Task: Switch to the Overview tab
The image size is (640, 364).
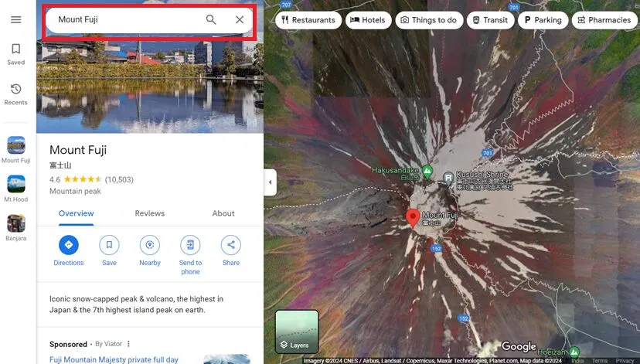Action: (x=77, y=213)
